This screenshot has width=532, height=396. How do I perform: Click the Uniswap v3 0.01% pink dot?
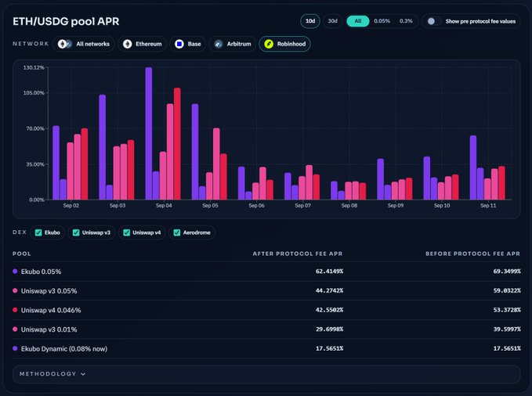tap(15, 329)
